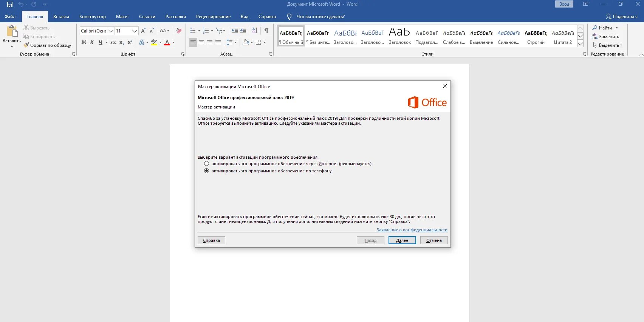Center text alignment icon

(x=201, y=42)
